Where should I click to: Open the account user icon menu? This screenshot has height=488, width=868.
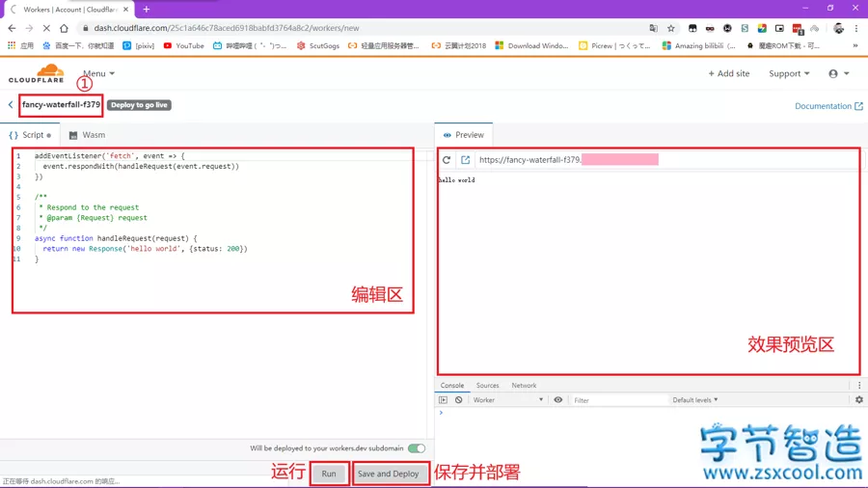839,73
